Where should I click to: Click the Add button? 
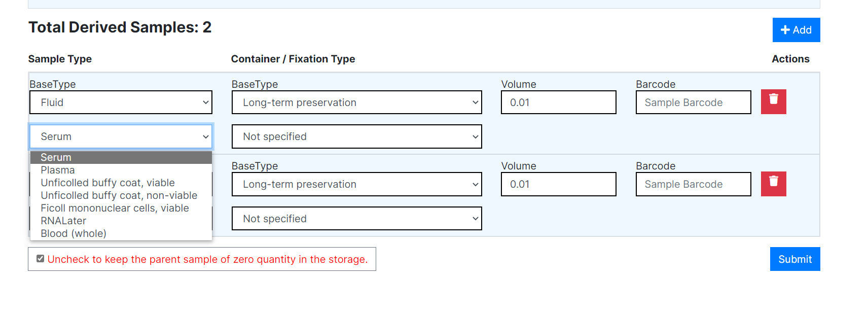click(796, 29)
